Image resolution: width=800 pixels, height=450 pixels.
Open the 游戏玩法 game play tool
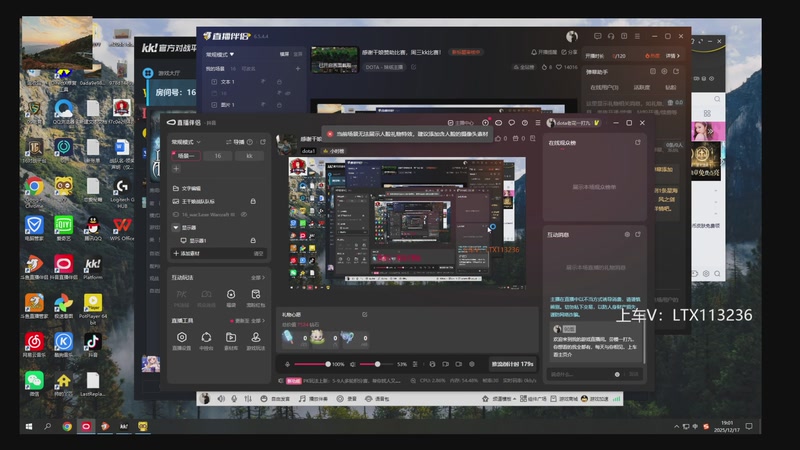[256, 340]
